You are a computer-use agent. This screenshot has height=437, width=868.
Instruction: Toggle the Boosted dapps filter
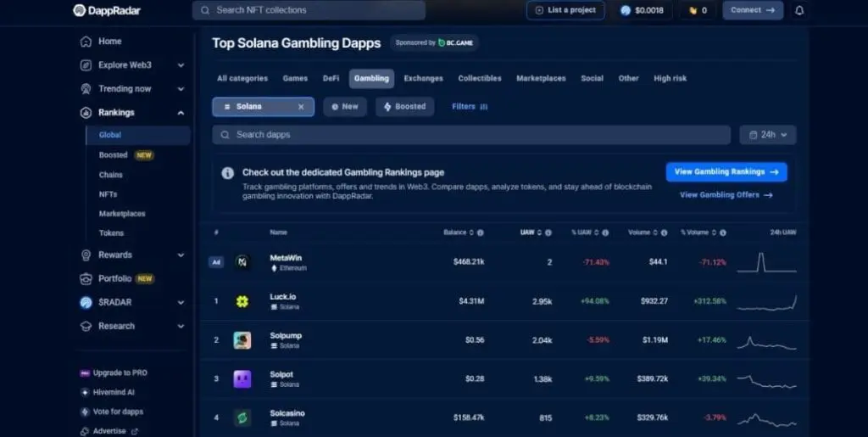point(404,107)
